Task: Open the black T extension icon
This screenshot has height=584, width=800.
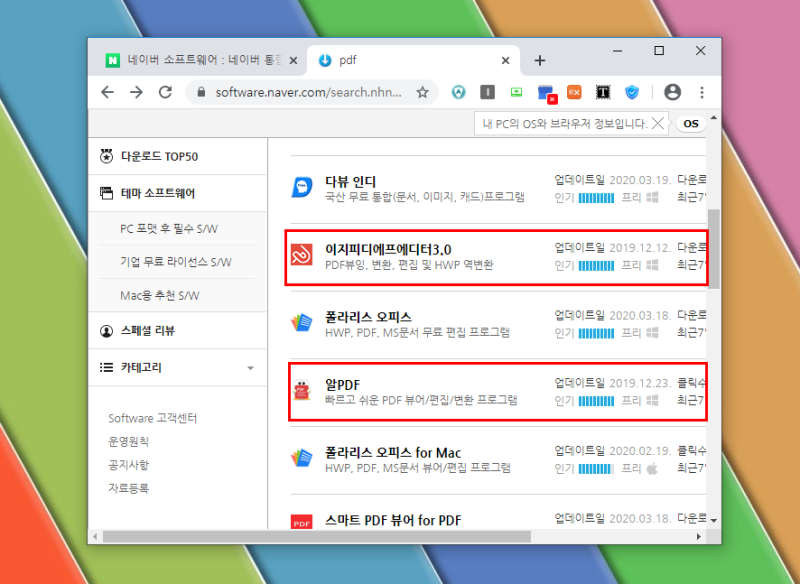Action: [603, 92]
